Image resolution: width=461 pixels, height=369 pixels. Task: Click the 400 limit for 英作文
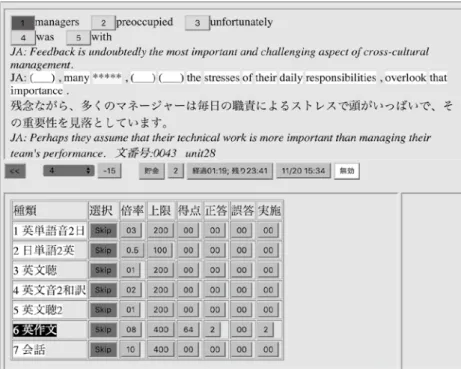tap(161, 330)
